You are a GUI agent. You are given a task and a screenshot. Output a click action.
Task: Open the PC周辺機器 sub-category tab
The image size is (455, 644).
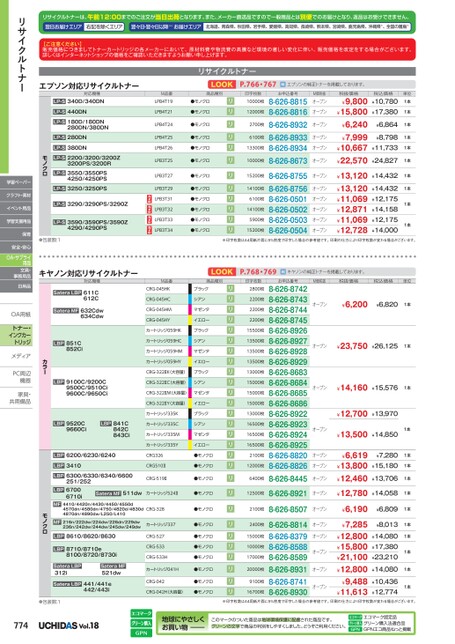[x=16, y=377]
